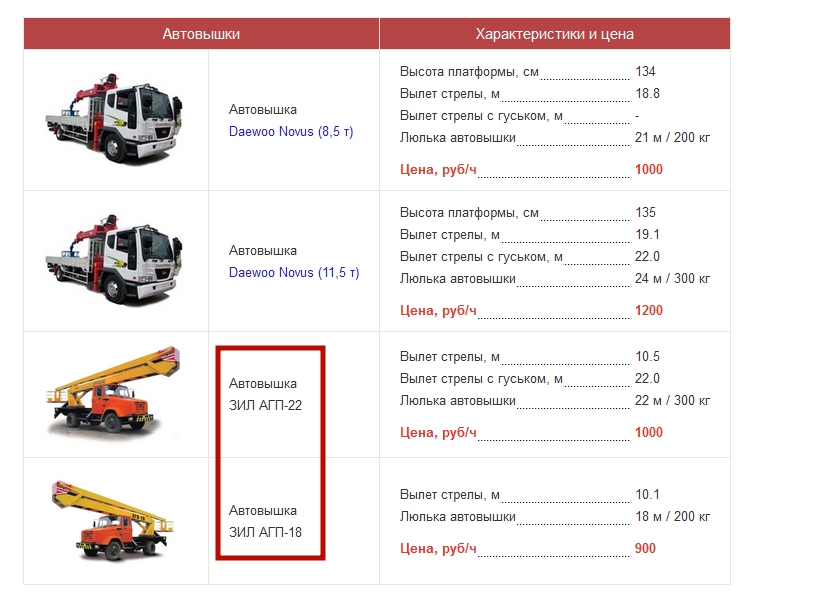Viewport: 813px width, 604px height.
Task: Select the ЗИЛ АГП-18 model name
Action: [x=265, y=532]
